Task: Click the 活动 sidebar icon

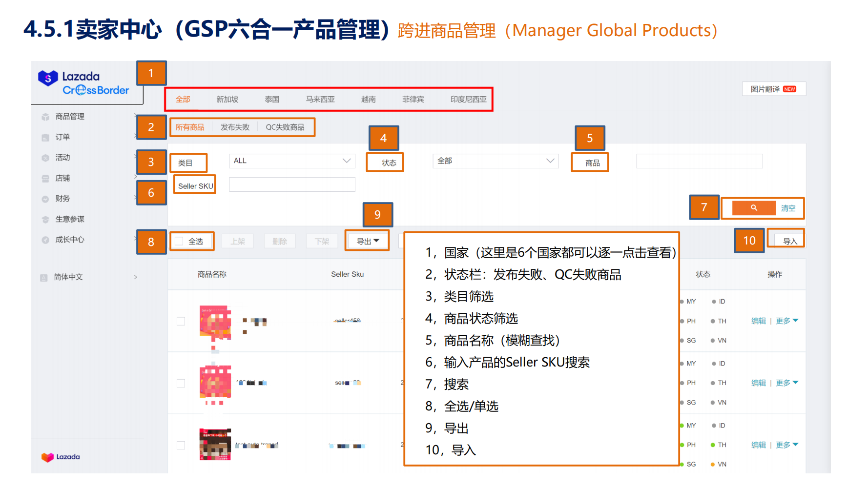Action: tap(45, 158)
